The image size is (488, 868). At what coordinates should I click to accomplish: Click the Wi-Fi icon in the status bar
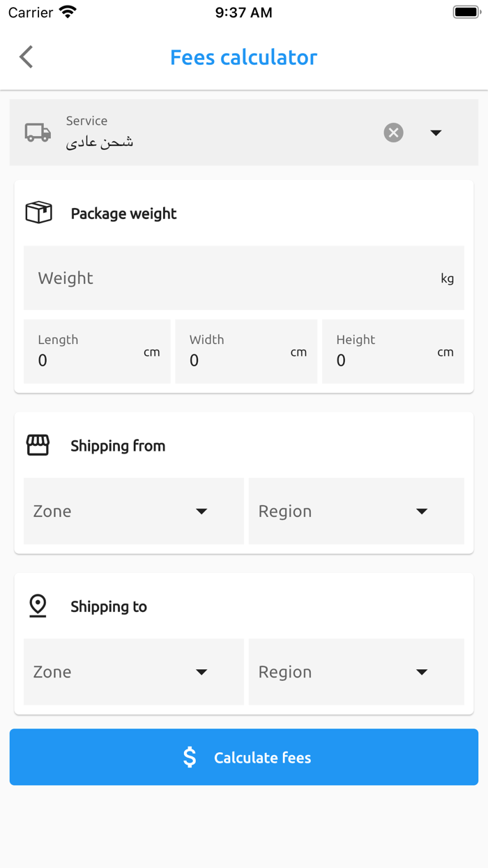pos(68,11)
